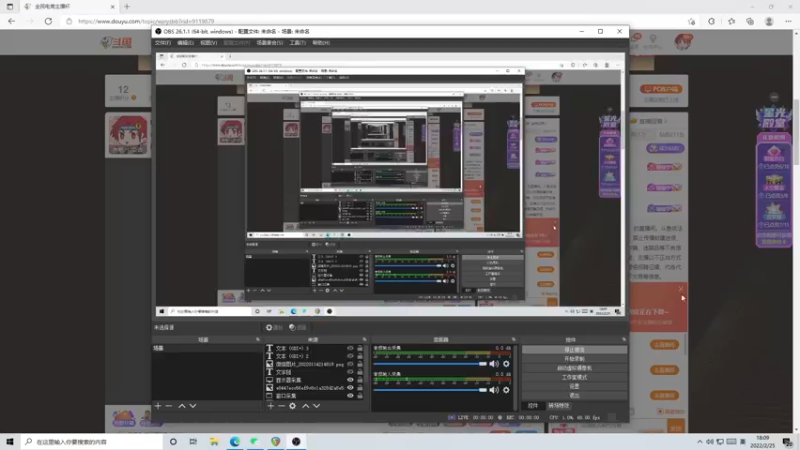Viewport: 800px width, 450px height.
Task: Open source properties via Sources gear icon
Action: pos(292,406)
